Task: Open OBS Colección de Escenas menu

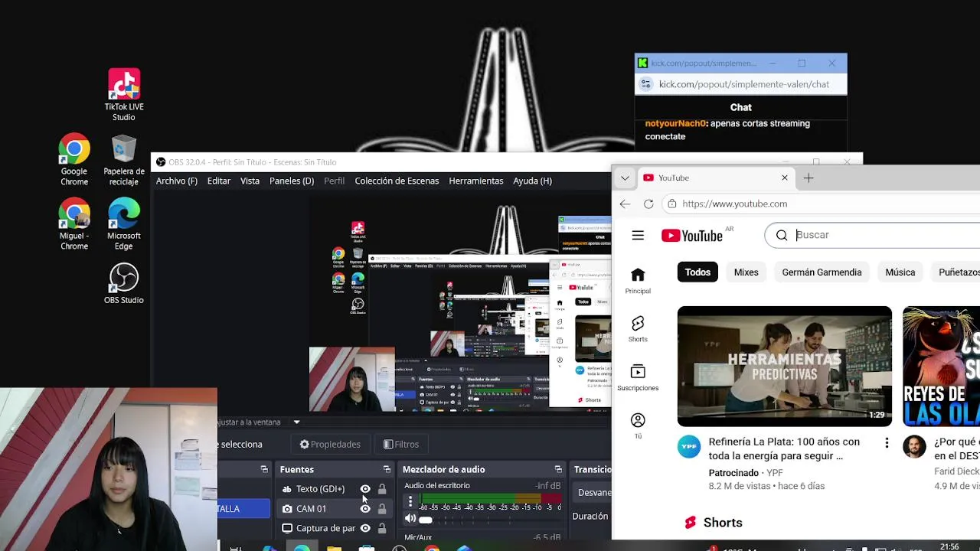Action: [397, 181]
